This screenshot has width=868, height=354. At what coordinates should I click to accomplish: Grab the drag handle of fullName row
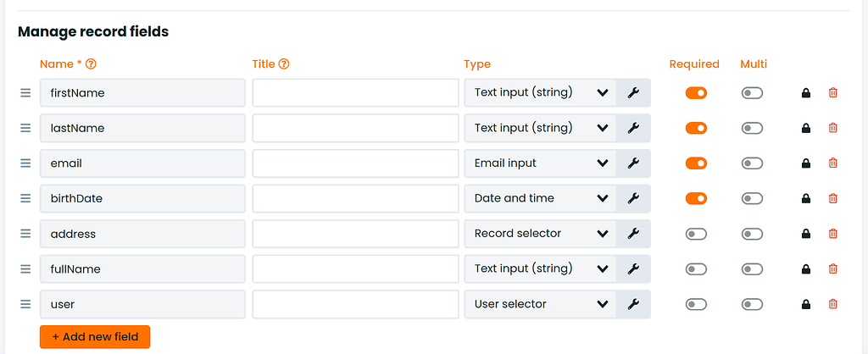pos(25,268)
